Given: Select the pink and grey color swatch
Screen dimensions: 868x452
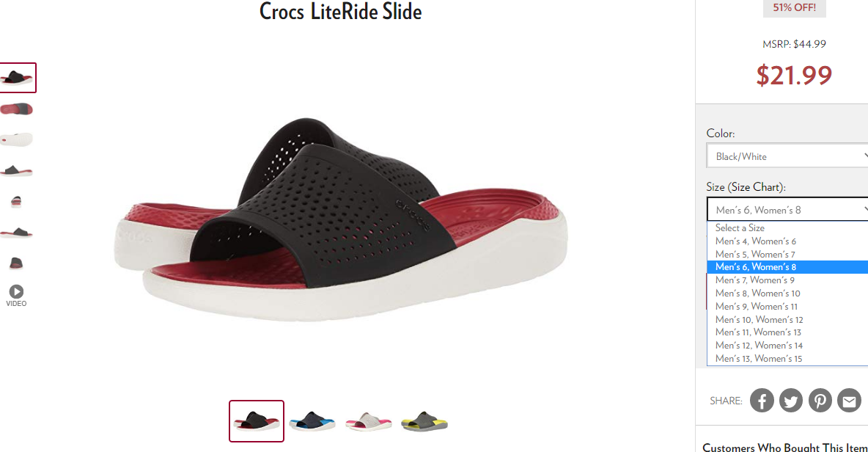Looking at the screenshot, I should click(369, 421).
